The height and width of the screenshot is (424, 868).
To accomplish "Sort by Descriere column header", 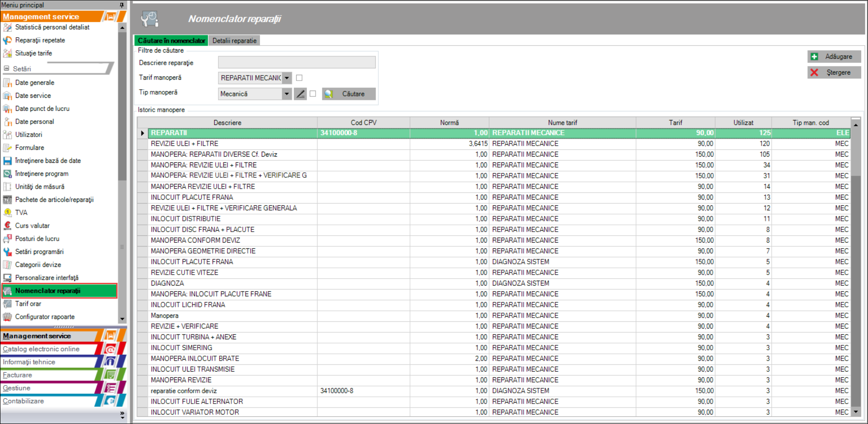I will click(227, 123).
